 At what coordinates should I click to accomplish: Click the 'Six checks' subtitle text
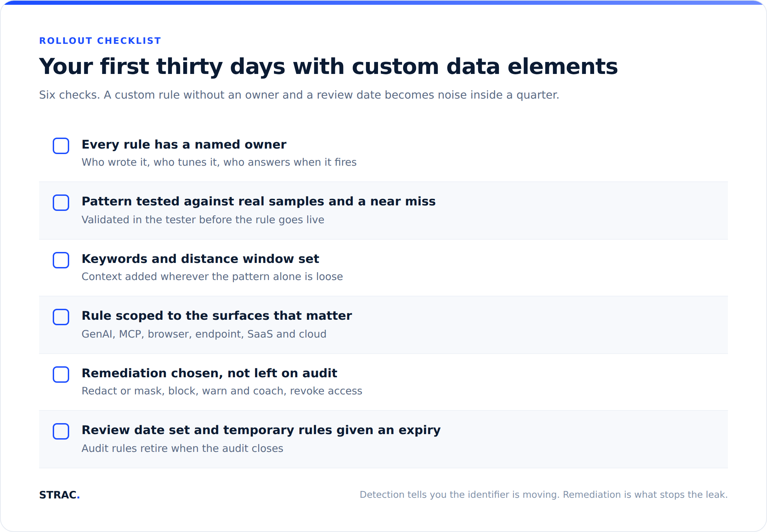[x=299, y=95]
